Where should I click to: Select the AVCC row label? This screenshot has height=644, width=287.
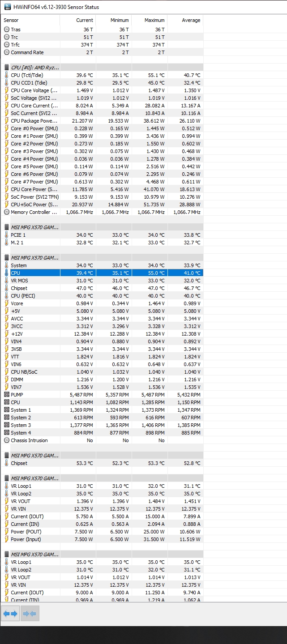click(x=17, y=319)
